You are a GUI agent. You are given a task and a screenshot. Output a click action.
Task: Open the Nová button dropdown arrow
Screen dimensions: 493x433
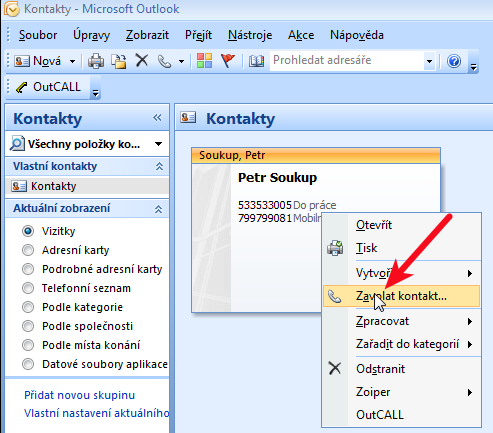(x=72, y=61)
